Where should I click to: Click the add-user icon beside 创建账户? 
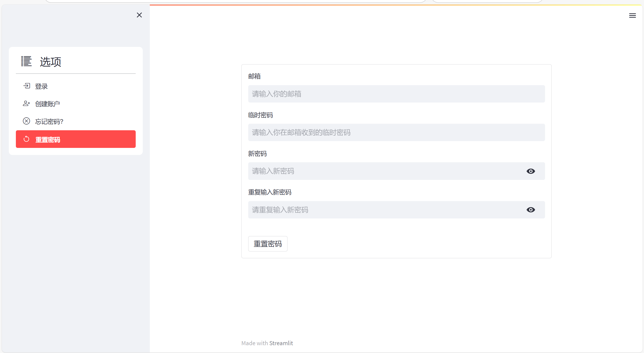point(26,104)
